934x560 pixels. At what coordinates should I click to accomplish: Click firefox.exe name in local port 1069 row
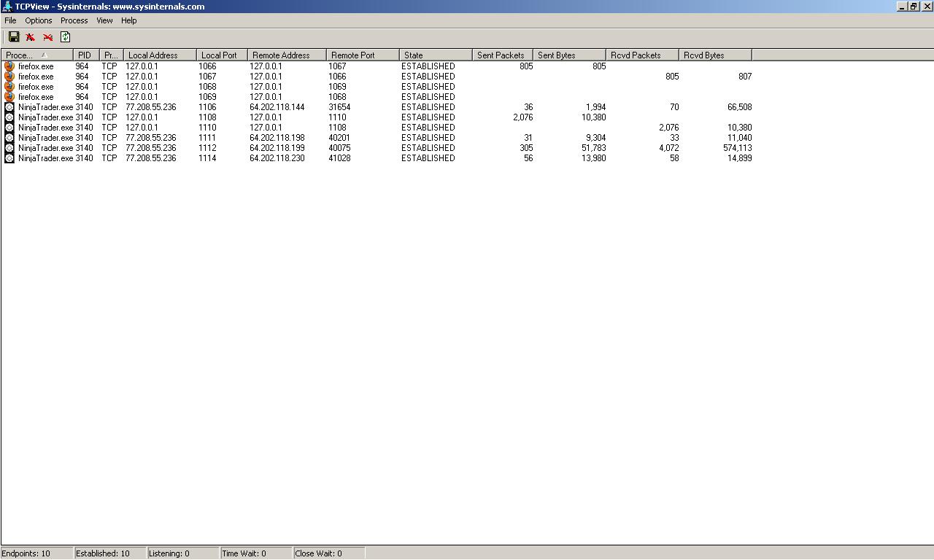[36, 97]
